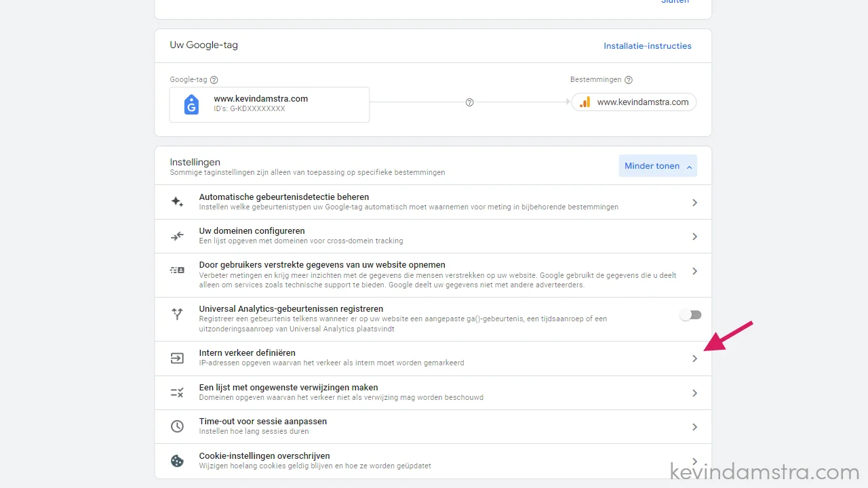Select 'Een lijst met ongewenste verwijzingen maken' title

coord(289,388)
